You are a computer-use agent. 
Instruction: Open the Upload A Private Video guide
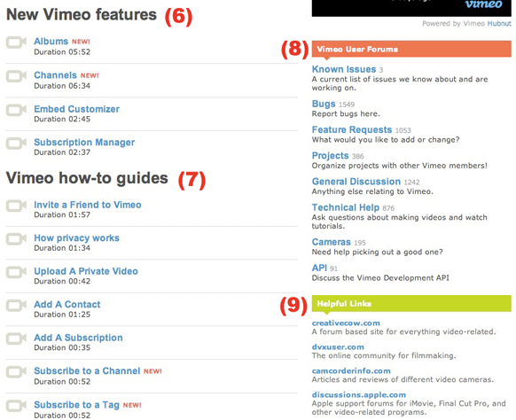86,271
